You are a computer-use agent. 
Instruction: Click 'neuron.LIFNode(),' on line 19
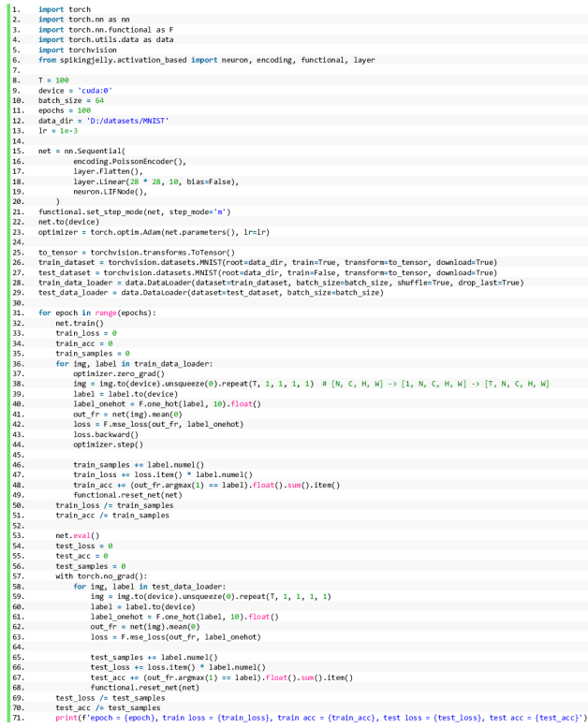tap(110, 192)
